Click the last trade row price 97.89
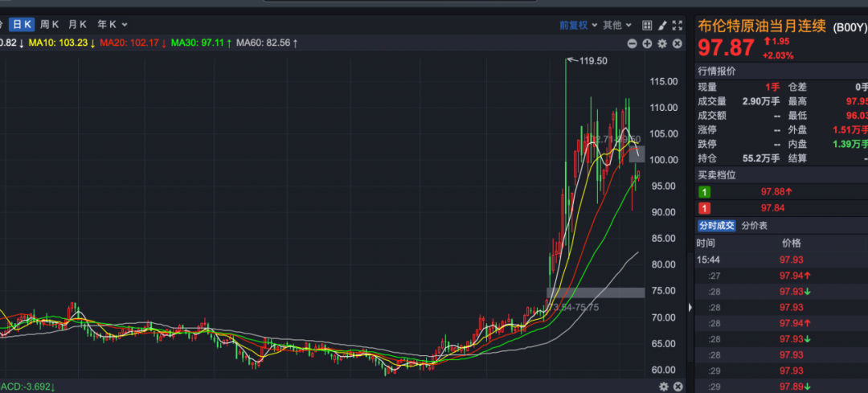 [x=792, y=387]
